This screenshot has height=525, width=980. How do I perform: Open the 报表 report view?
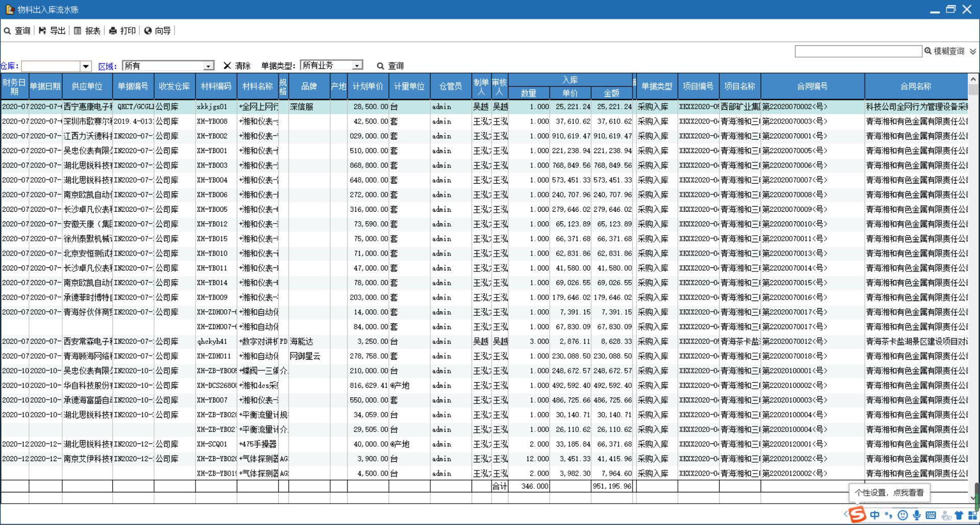[x=87, y=31]
